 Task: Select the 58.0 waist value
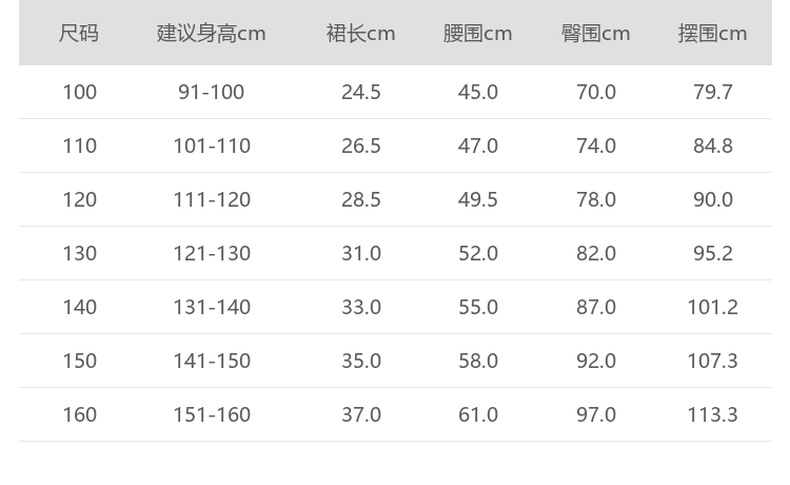point(478,361)
